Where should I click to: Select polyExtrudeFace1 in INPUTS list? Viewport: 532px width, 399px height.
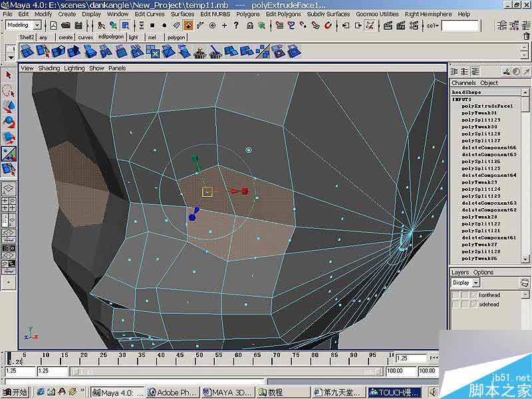click(487, 106)
